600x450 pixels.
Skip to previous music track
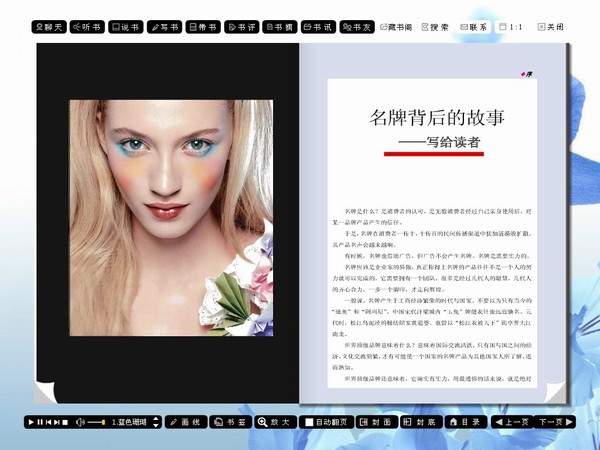(49, 422)
